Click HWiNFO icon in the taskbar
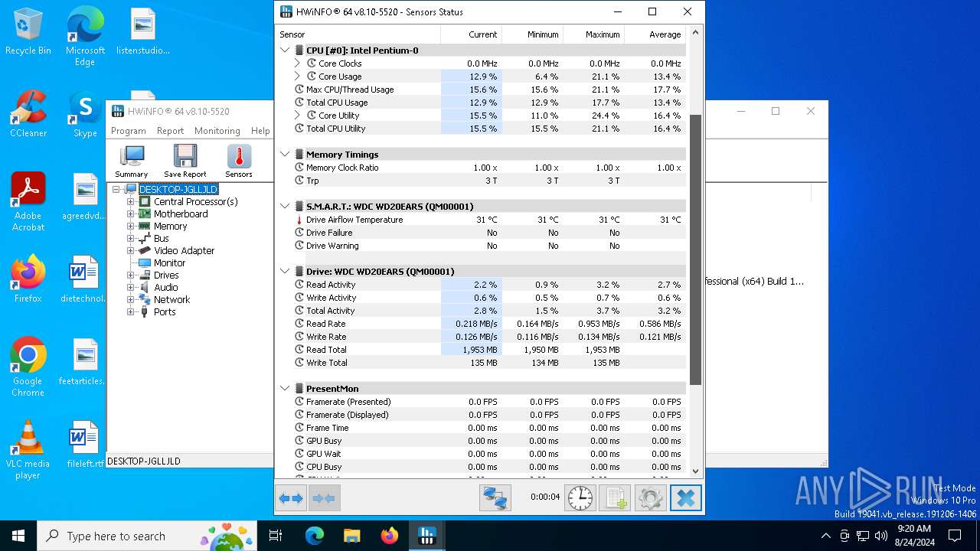980x551 pixels. pyautogui.click(x=427, y=536)
